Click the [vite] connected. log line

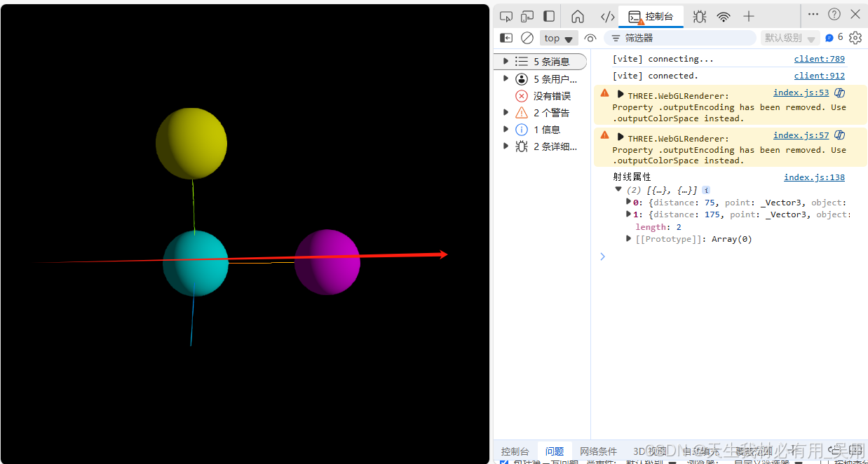pos(656,76)
